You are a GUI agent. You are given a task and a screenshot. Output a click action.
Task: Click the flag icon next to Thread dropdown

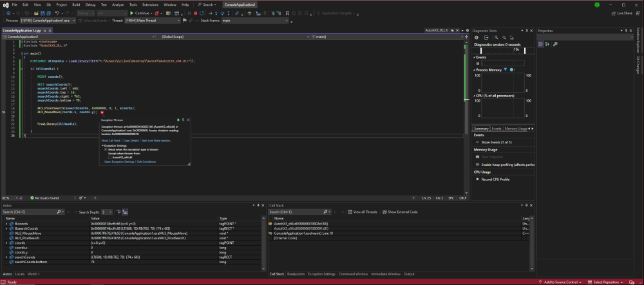point(184,21)
